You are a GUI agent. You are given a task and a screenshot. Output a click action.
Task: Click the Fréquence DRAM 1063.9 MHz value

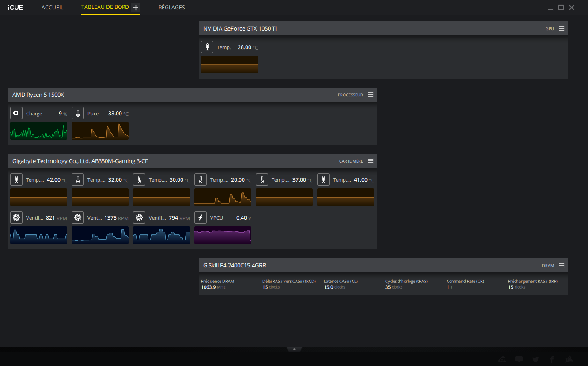pyautogui.click(x=213, y=287)
